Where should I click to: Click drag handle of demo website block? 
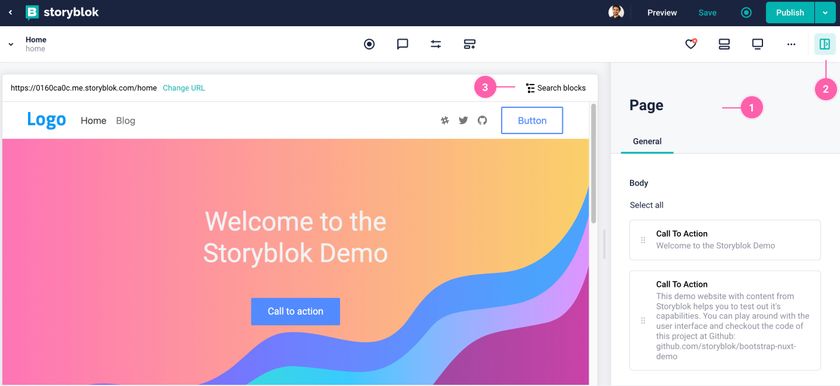click(643, 320)
